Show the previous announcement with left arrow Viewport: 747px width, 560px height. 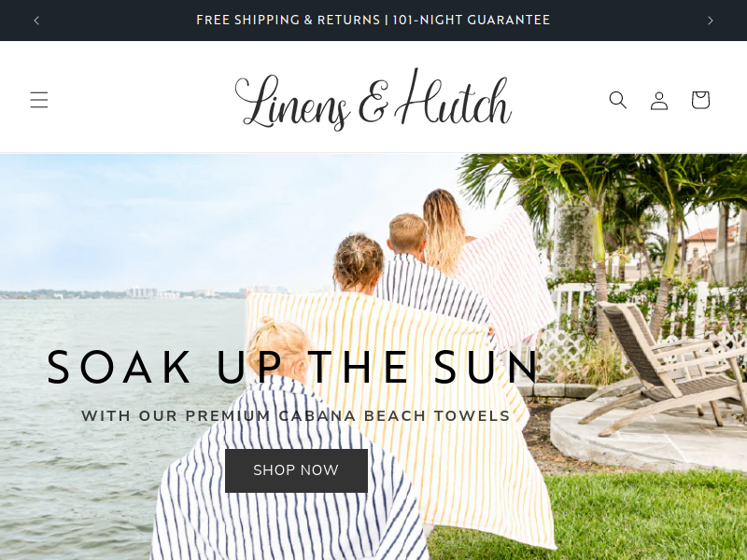[x=36, y=21]
